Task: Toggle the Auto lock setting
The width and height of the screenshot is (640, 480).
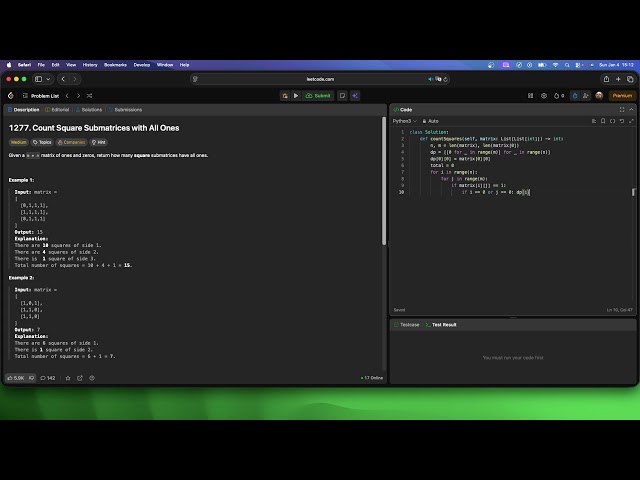Action: pyautogui.click(x=431, y=121)
